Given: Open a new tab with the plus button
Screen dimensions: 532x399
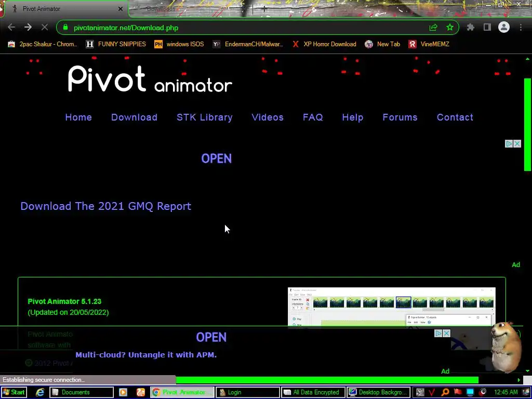Looking at the screenshot, I should click(264, 9).
